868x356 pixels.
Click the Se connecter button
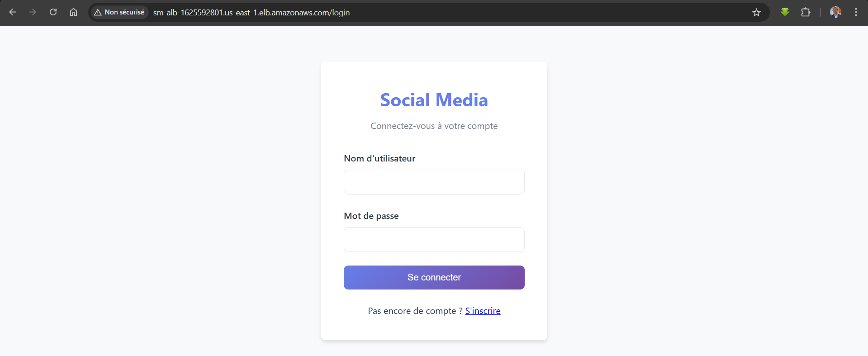click(x=434, y=277)
